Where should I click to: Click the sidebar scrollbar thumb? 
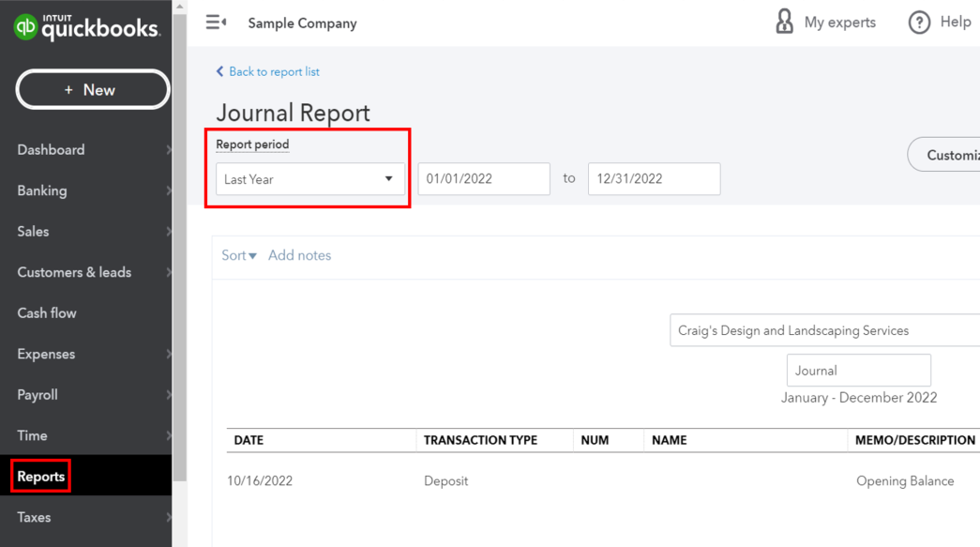[x=180, y=248]
